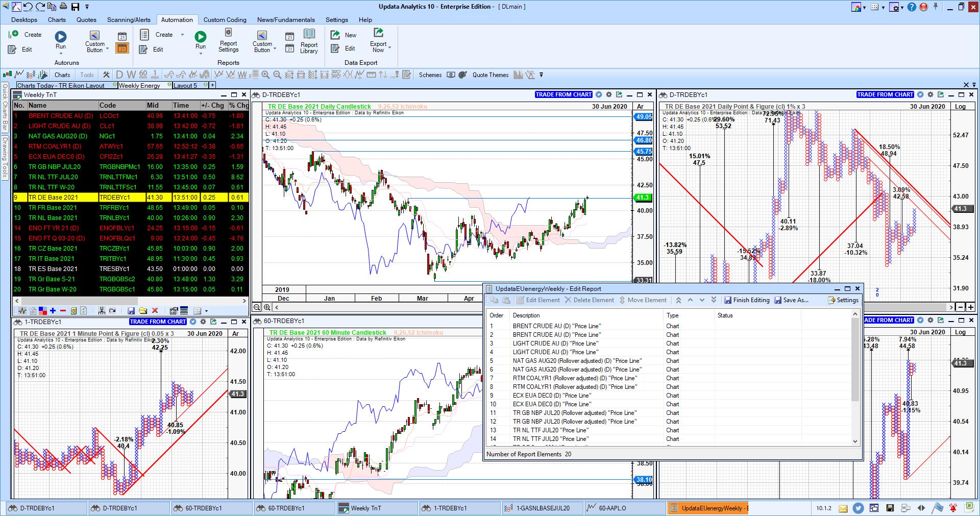Add a row with blue plus icon
Screen dimensions: 980x516
[53, 310]
